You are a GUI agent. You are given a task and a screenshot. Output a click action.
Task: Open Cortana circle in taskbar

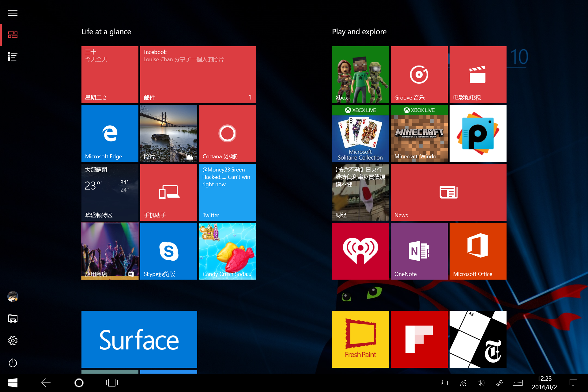79,383
